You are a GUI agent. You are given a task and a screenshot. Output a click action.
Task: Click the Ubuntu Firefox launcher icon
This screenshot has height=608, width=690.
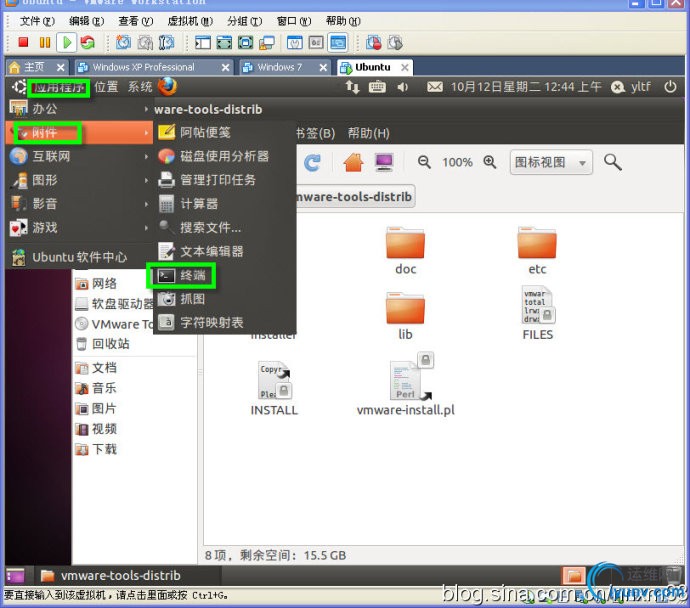tap(167, 86)
